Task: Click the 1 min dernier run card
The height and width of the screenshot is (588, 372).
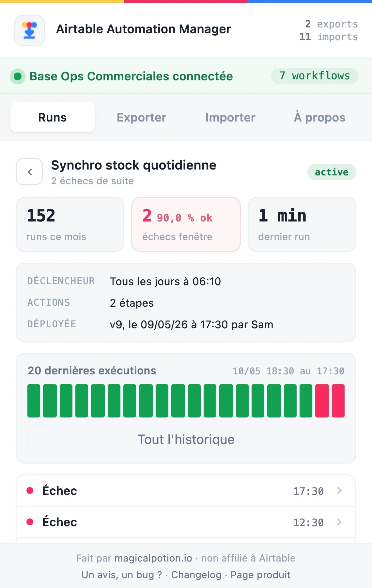Action: click(x=302, y=224)
